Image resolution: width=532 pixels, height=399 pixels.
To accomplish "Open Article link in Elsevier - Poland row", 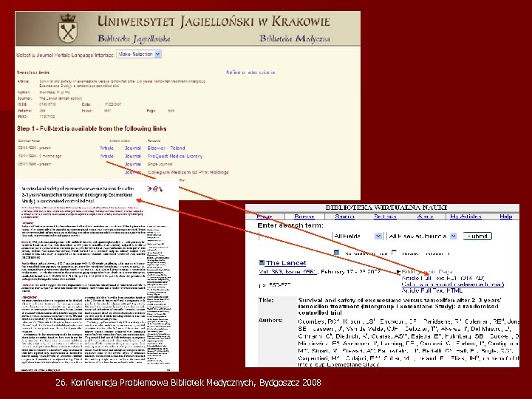I will pyautogui.click(x=106, y=149).
